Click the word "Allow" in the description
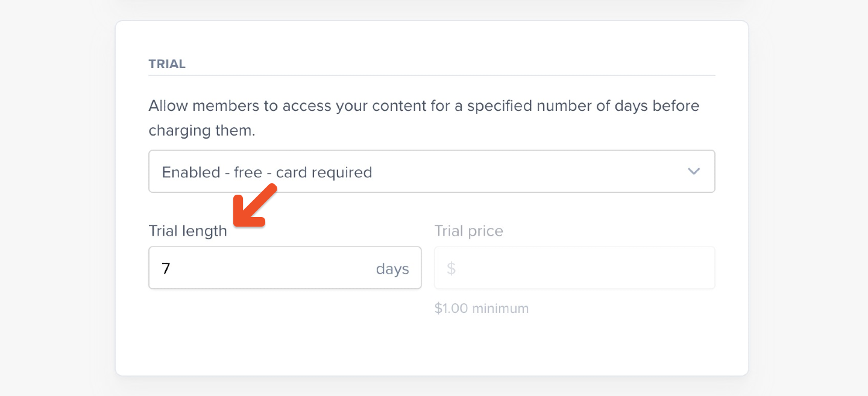 pyautogui.click(x=169, y=106)
